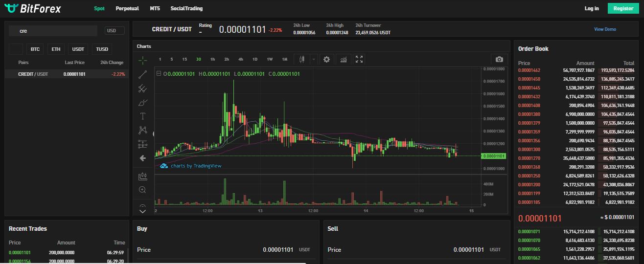Open the SocialTrading menu item
Image resolution: width=644 pixels, height=264 pixels.
point(186,8)
